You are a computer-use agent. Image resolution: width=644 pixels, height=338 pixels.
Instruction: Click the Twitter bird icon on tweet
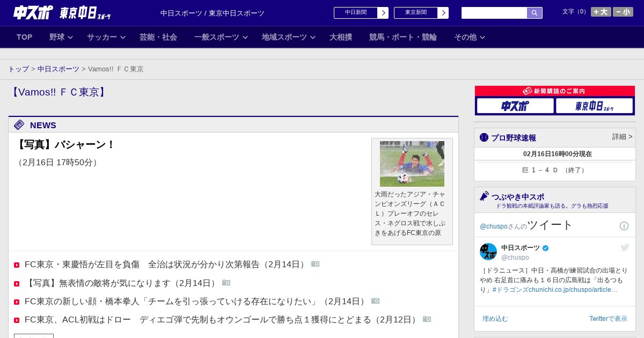pos(625,247)
